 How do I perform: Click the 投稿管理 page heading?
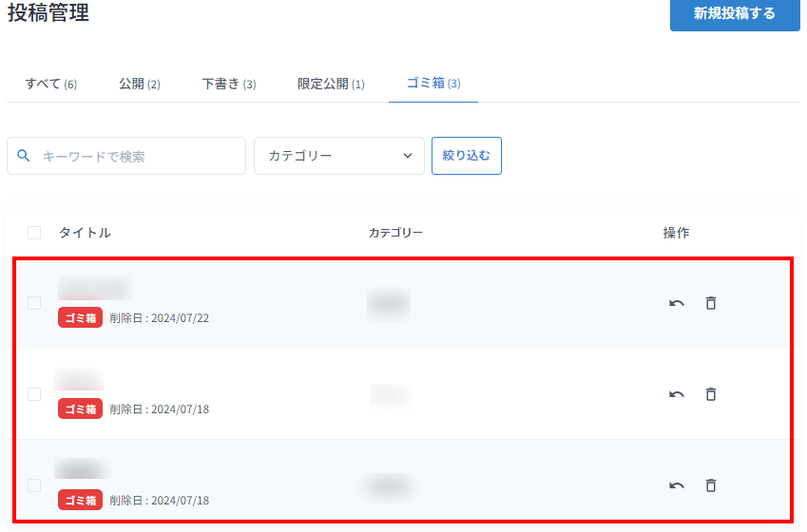[48, 12]
